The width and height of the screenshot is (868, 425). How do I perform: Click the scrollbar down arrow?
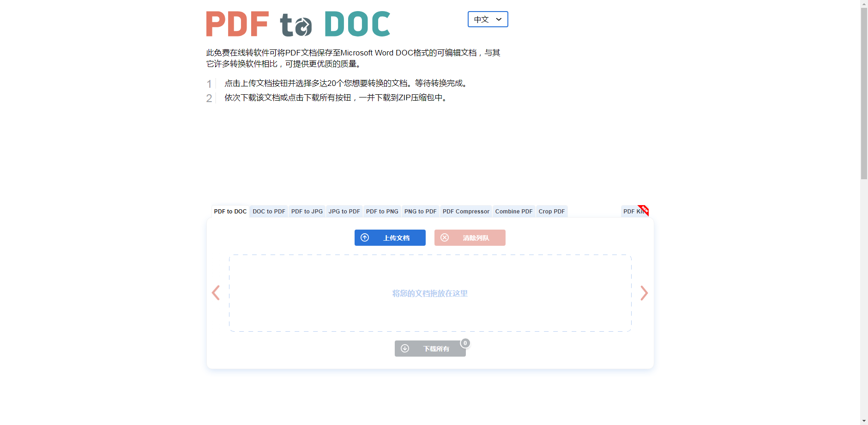pyautogui.click(x=864, y=421)
